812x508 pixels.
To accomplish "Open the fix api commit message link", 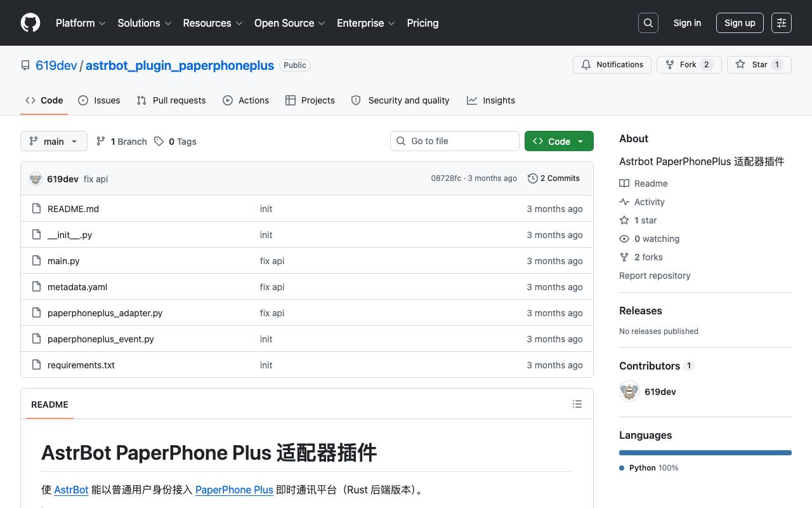I will pyautogui.click(x=96, y=179).
